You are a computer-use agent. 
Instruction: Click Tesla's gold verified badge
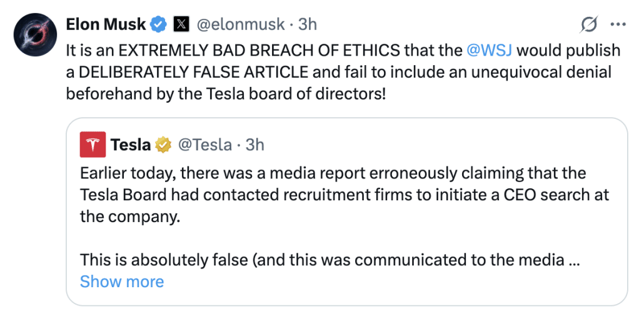[x=163, y=145]
